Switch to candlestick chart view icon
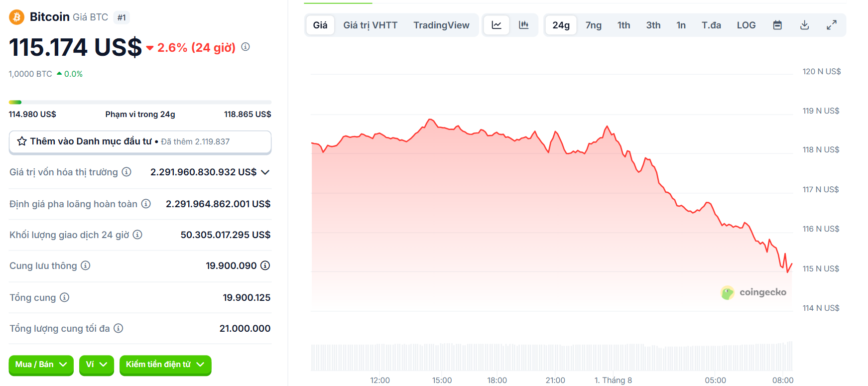The height and width of the screenshot is (386, 868). click(523, 25)
